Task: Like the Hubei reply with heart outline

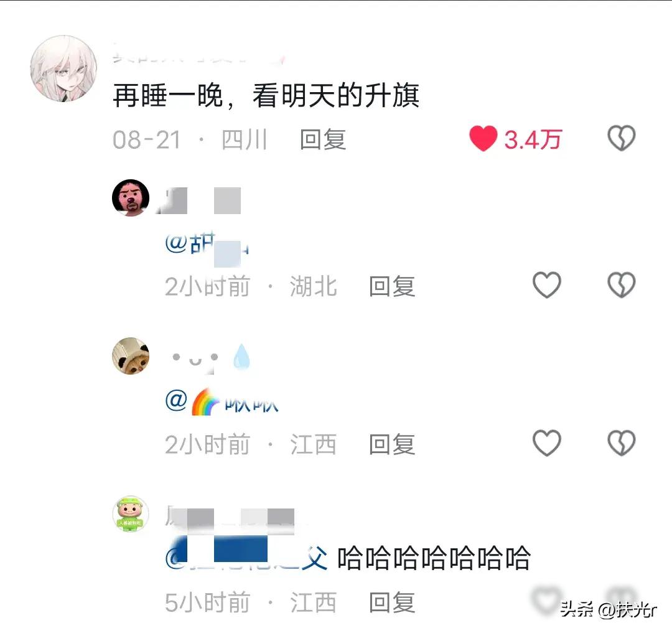Action: pos(547,285)
